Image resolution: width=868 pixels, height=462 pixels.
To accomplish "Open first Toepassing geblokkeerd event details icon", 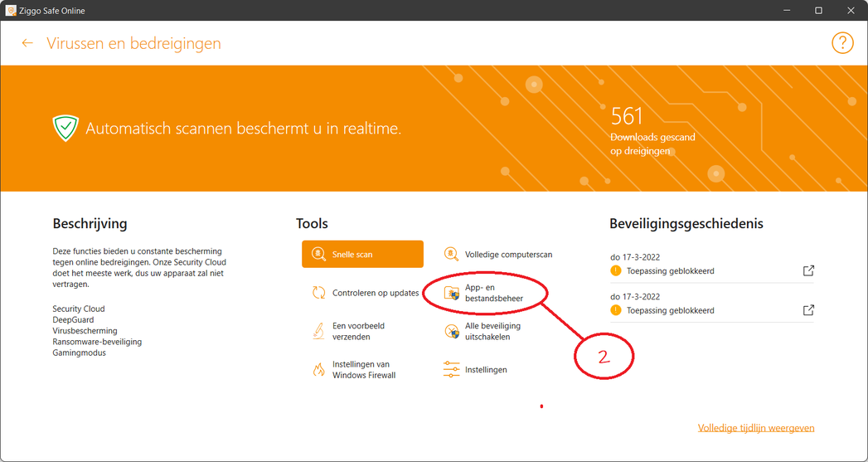I will (808, 271).
